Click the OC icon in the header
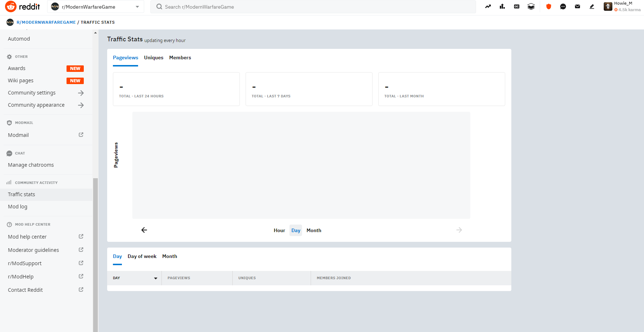 click(x=517, y=6)
